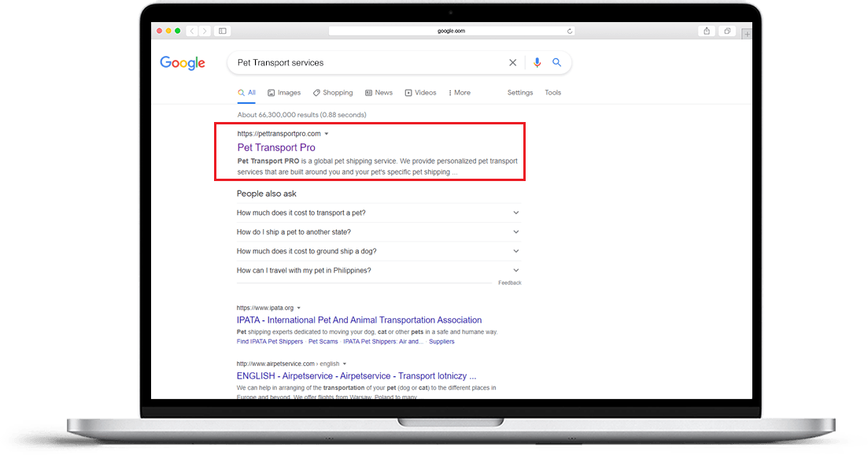Open Find IPATA Pet Shippers sitelink
Image resolution: width=868 pixels, height=455 pixels.
pos(270,342)
